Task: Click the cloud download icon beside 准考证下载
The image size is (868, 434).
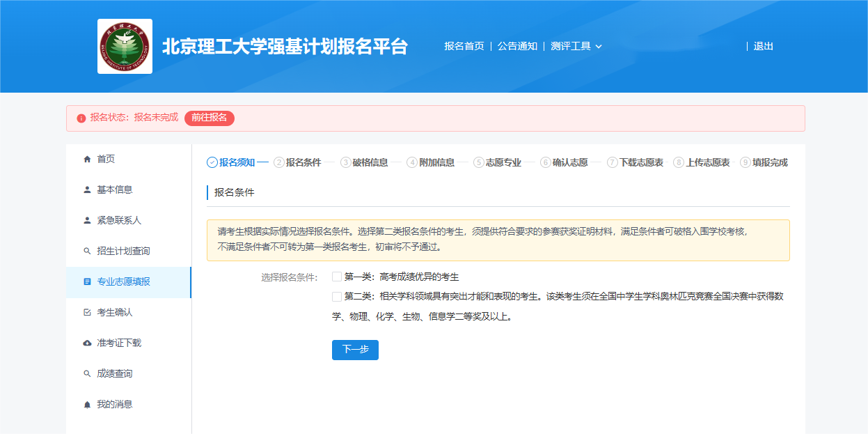Action: coord(87,343)
